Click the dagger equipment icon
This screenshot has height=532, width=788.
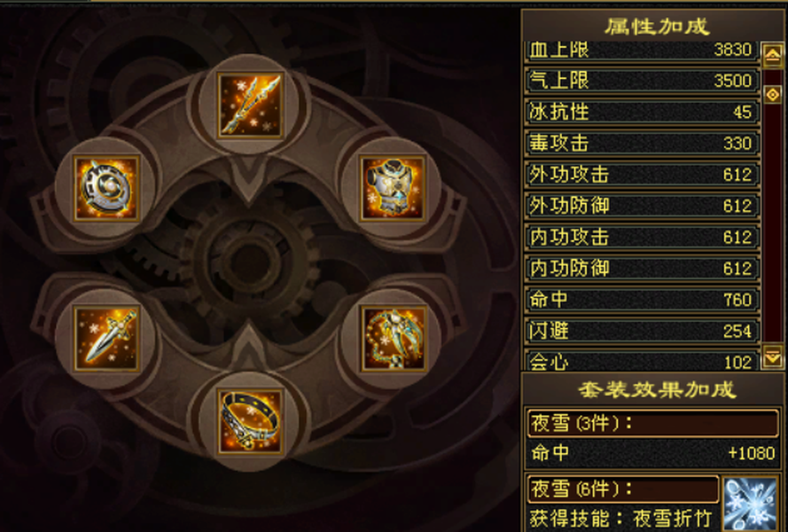106,339
